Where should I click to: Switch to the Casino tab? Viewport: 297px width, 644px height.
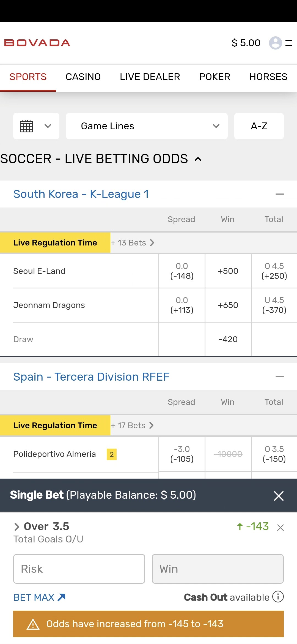pyautogui.click(x=83, y=77)
